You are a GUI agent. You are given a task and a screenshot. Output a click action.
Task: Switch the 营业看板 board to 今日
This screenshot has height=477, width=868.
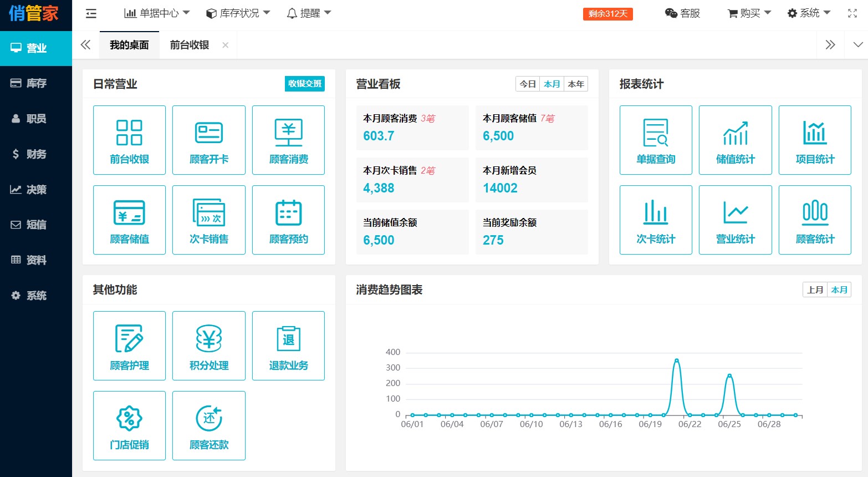pyautogui.click(x=528, y=84)
